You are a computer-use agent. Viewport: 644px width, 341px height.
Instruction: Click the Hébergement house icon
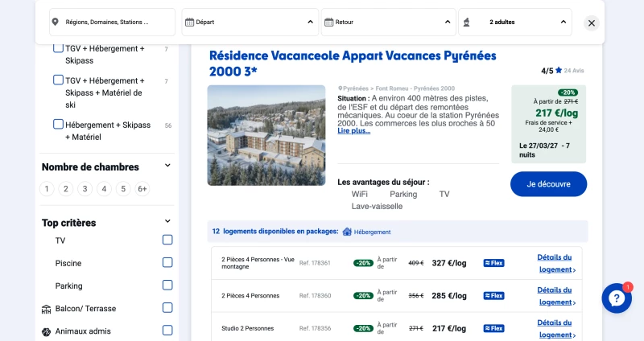point(347,232)
